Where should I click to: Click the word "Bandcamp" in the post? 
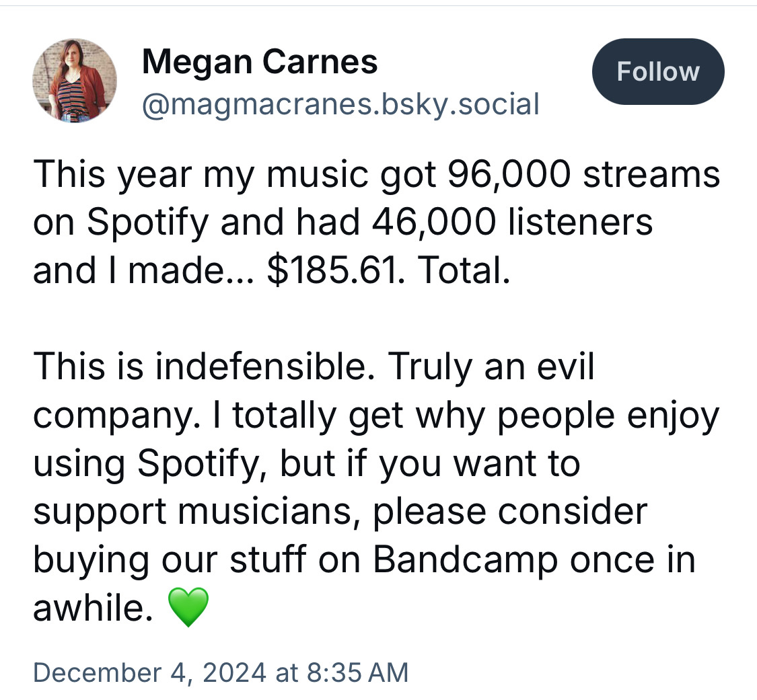pos(465,560)
